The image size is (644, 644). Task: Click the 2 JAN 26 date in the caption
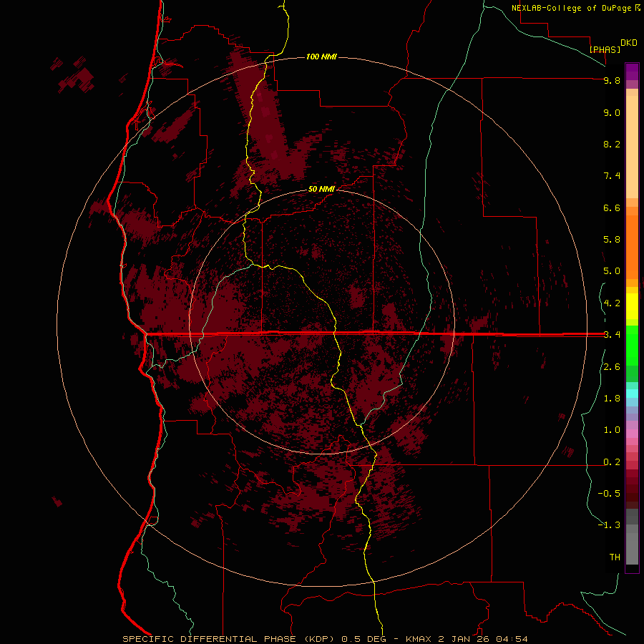point(464,639)
